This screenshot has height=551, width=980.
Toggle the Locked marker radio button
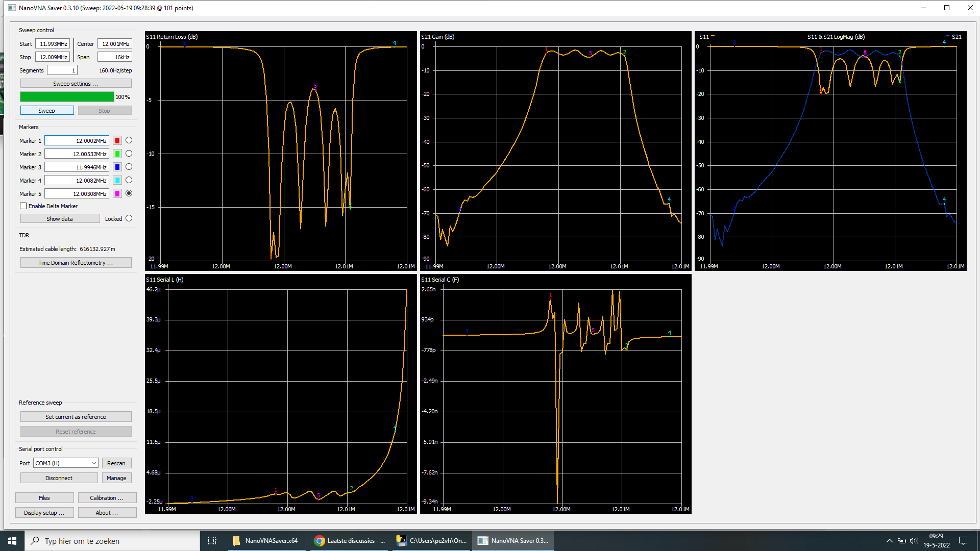(129, 218)
